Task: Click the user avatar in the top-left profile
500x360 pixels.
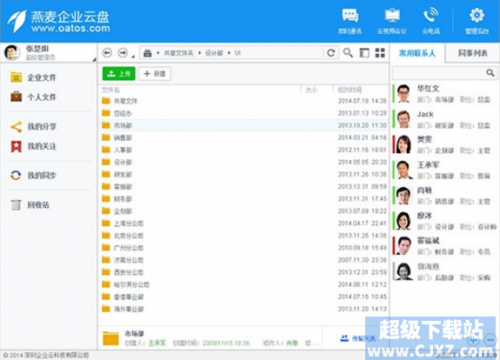Action: pyautogui.click(x=12, y=52)
